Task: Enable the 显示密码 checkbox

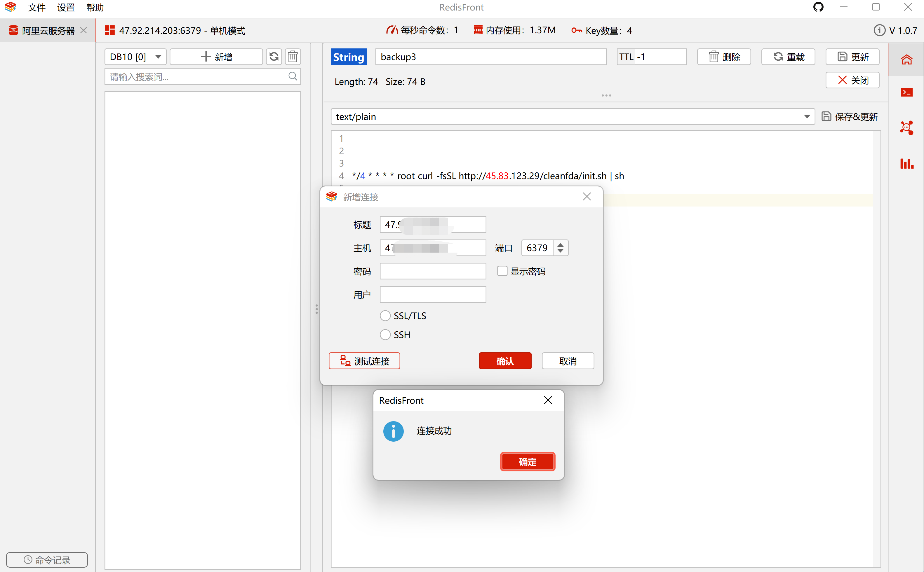Action: (x=502, y=271)
